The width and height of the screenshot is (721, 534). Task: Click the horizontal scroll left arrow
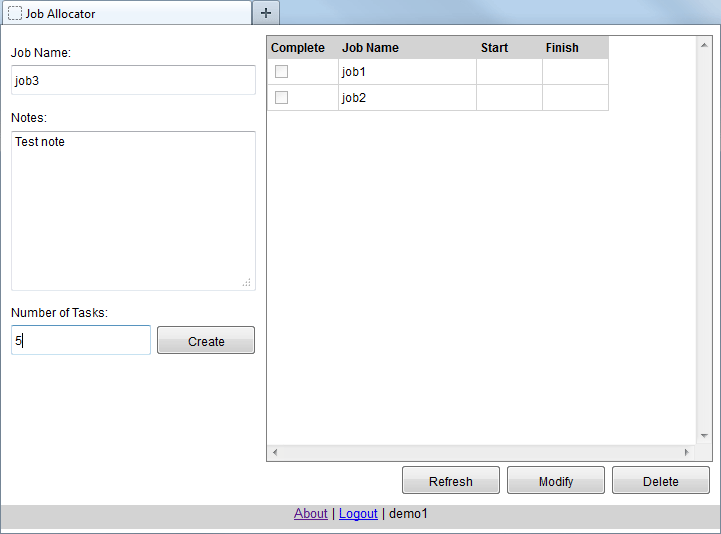275,453
